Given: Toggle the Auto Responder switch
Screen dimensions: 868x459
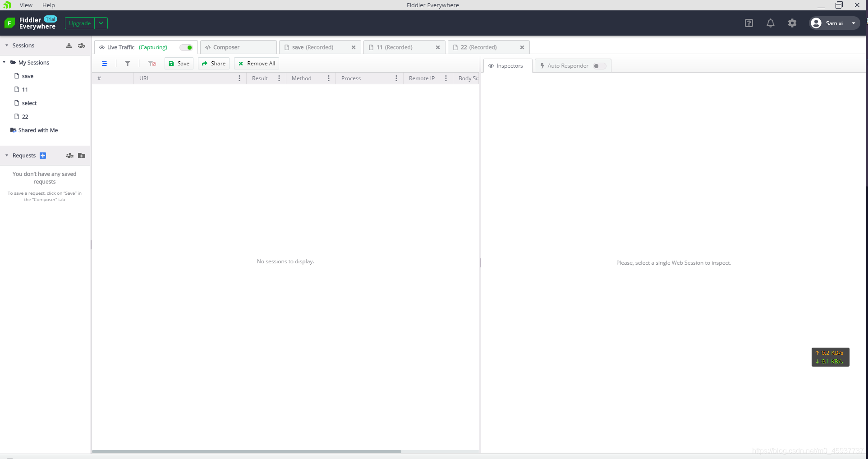Looking at the screenshot, I should click(x=599, y=66).
